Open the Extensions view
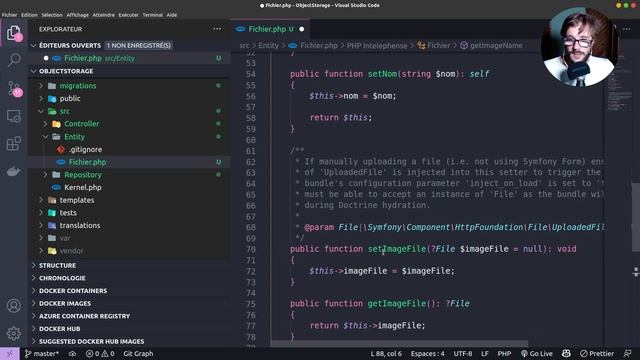640x360 pixels. click(x=14, y=144)
